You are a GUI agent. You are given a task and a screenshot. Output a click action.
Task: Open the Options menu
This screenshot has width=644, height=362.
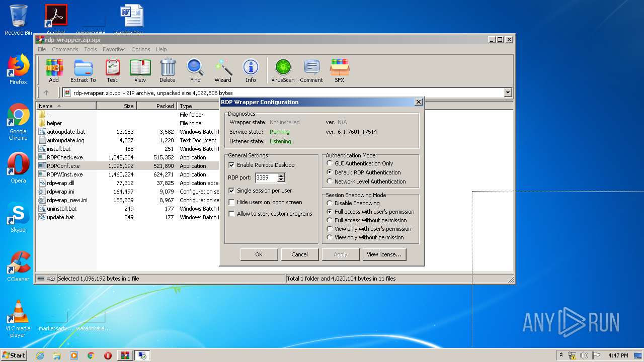[x=141, y=49]
